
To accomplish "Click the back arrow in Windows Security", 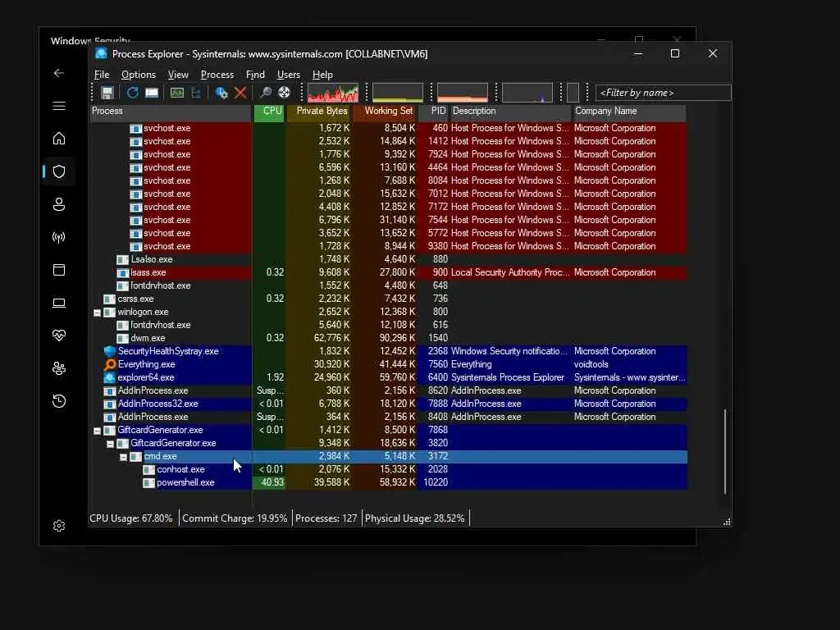I will (x=59, y=73).
